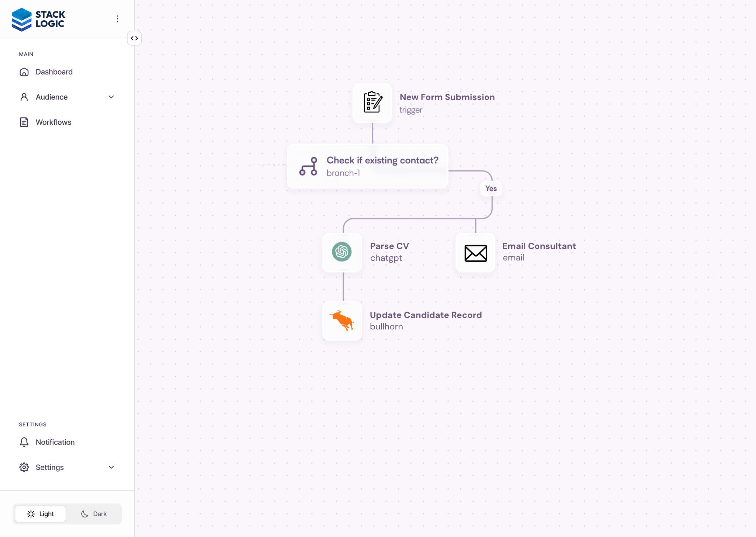Go to Dashboard menu item
The height and width of the screenshot is (537, 756).
pyautogui.click(x=54, y=72)
